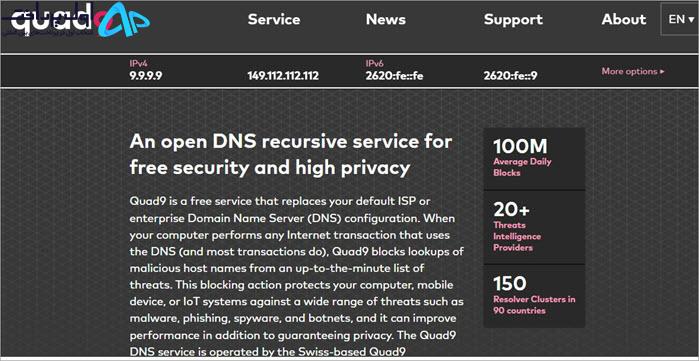Open the About menu
Screen dimensions: 699x361
click(624, 20)
